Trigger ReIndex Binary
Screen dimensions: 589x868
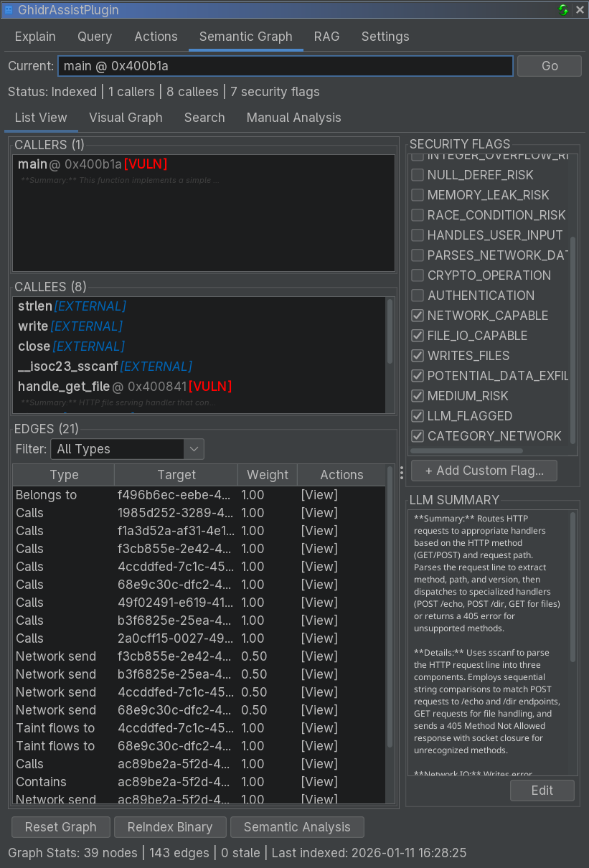tap(170, 826)
